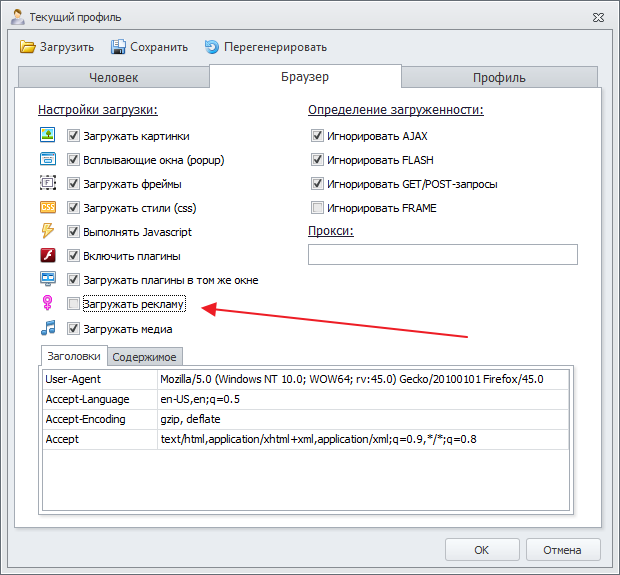Click the Mozilla/5.0 User-Agent value cell
Image resolution: width=620 pixels, height=575 pixels.
pyautogui.click(x=363, y=379)
